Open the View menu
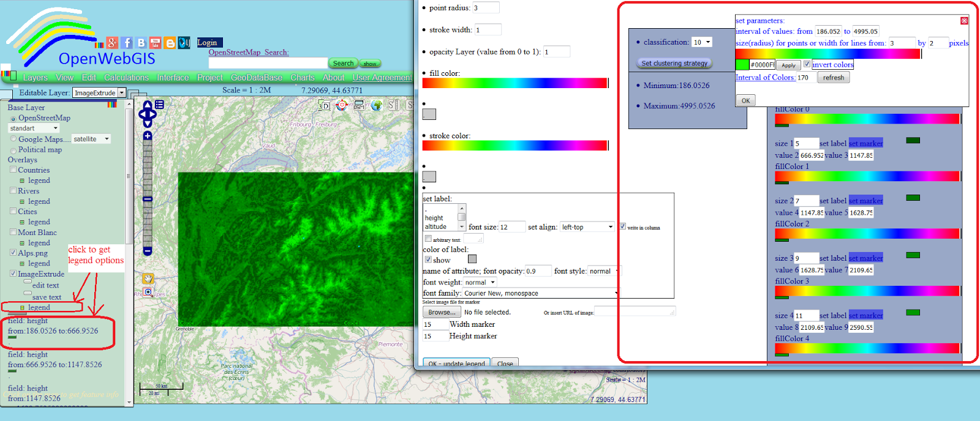The width and height of the screenshot is (980, 421). pyautogui.click(x=64, y=78)
